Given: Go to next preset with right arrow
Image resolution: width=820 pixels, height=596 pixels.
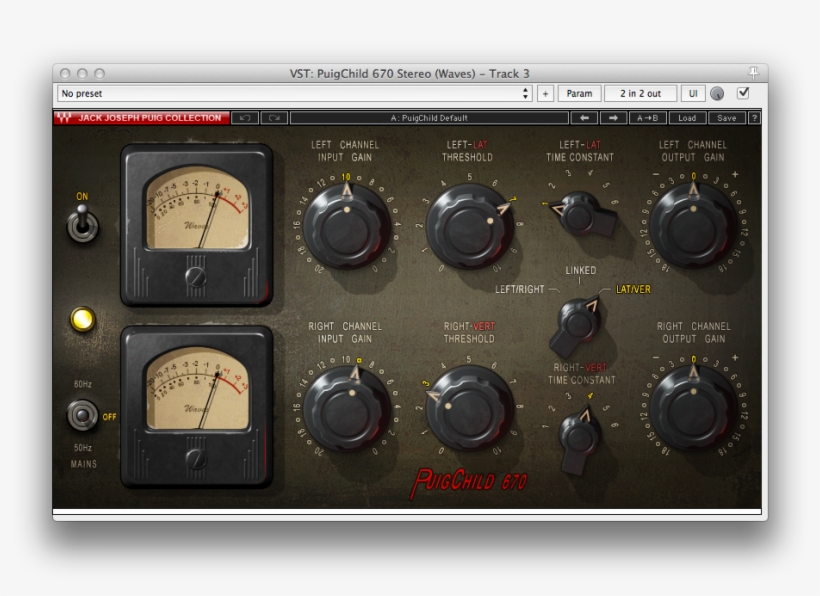Looking at the screenshot, I should 613,118.
